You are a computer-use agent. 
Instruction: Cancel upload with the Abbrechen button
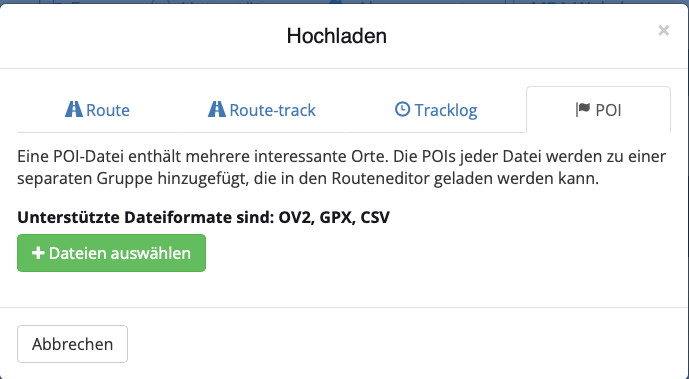point(73,344)
